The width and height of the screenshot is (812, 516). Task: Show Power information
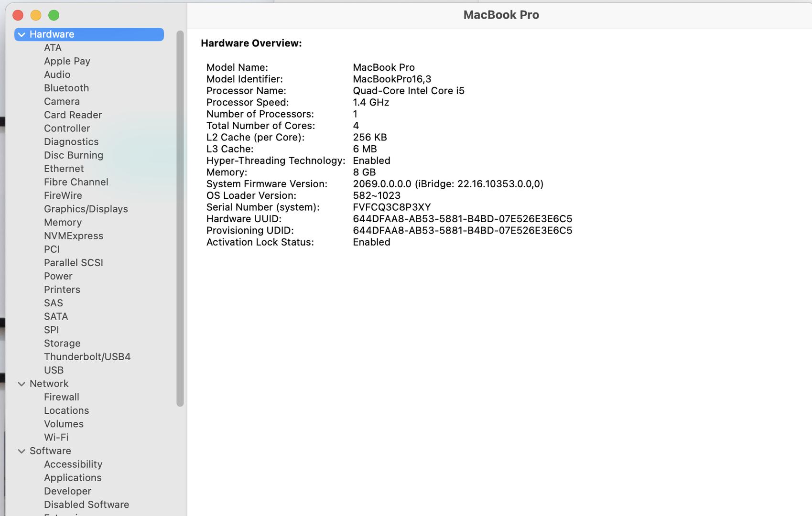coord(58,276)
